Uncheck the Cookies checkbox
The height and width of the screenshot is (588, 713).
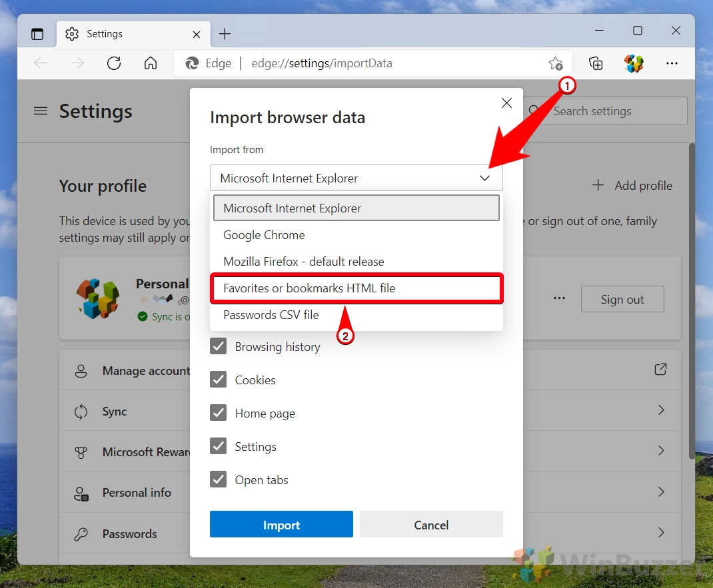[x=219, y=380]
